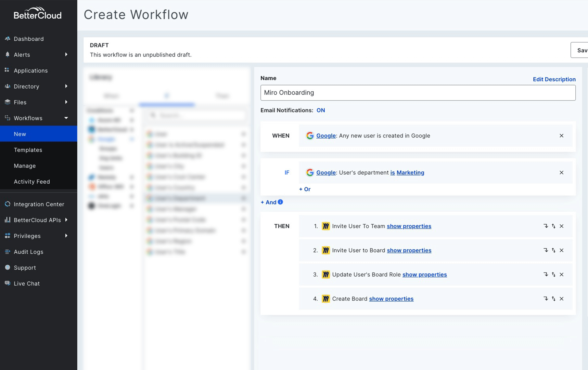This screenshot has width=588, height=370.
Task: Toggle Email Notifications ON setting
Action: [321, 110]
